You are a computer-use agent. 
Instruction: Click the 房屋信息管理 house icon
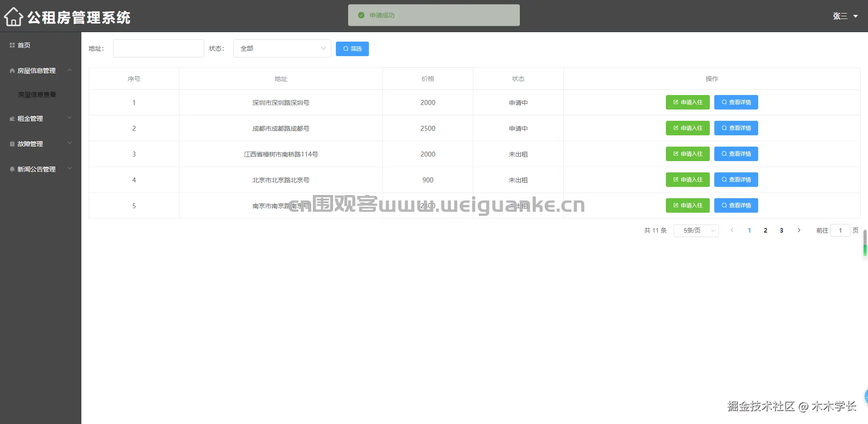12,71
